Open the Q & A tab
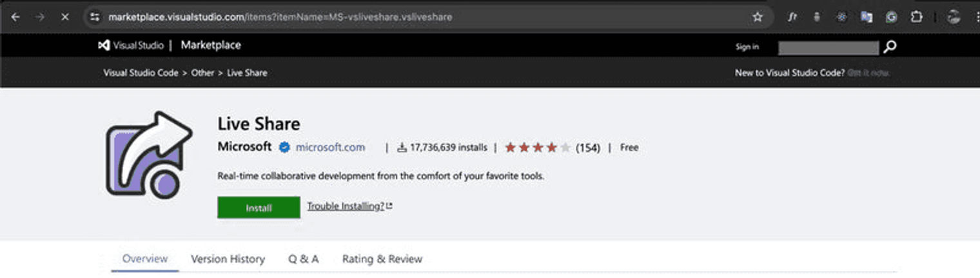Viewport: 980px width, 278px height. (303, 259)
